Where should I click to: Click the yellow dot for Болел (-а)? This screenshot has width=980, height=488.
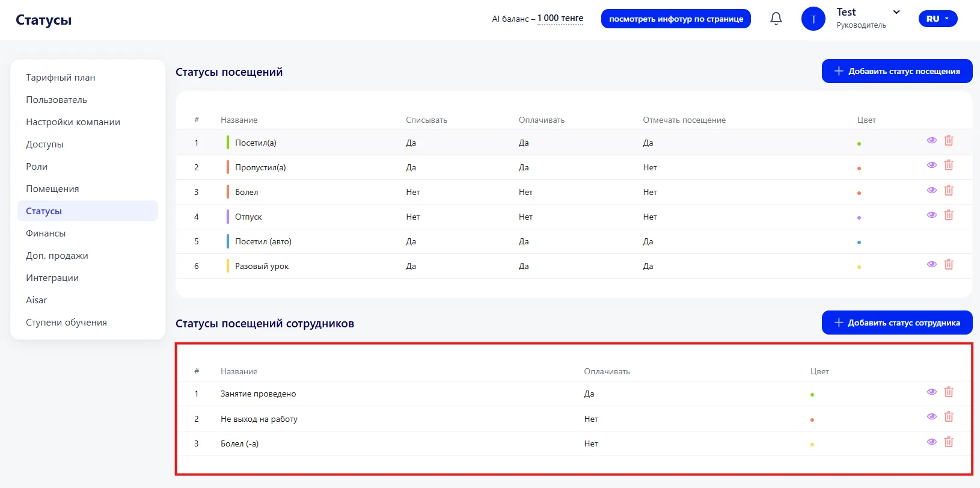point(812,445)
